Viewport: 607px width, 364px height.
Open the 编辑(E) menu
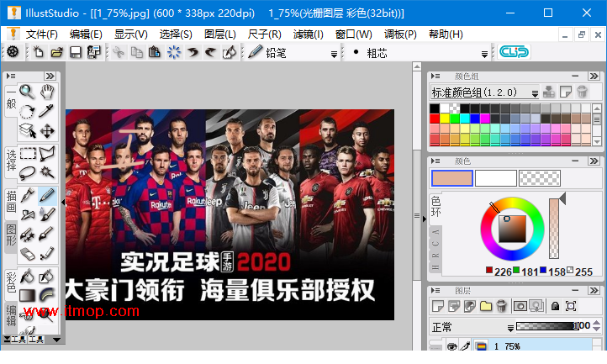[x=86, y=34]
